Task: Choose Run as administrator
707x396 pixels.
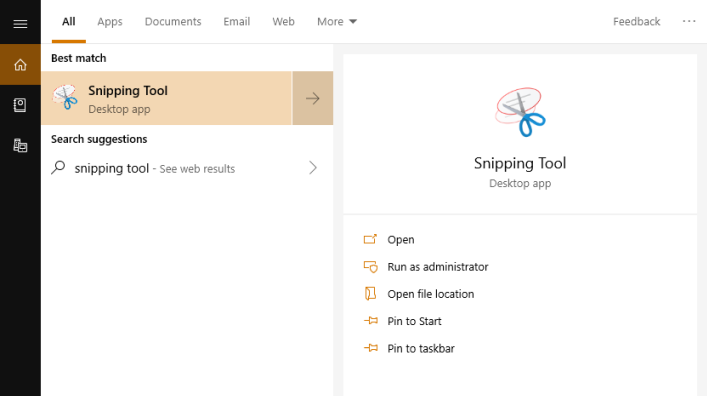Action: [438, 267]
